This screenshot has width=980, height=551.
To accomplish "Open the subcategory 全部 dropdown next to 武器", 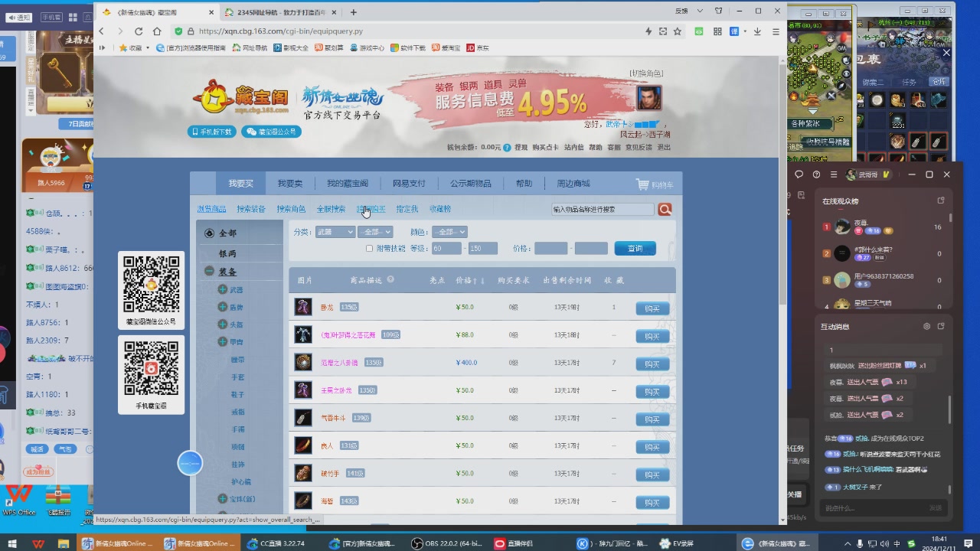I will tap(375, 232).
